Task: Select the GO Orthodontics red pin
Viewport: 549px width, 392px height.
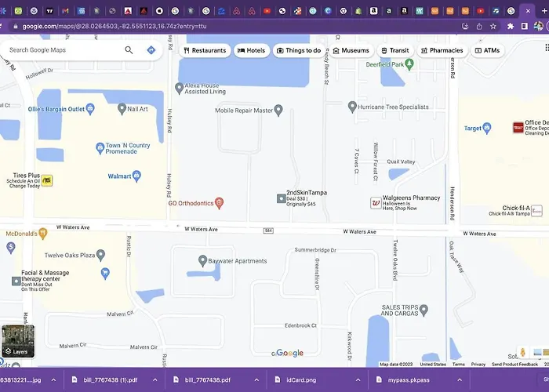Action: tap(219, 203)
